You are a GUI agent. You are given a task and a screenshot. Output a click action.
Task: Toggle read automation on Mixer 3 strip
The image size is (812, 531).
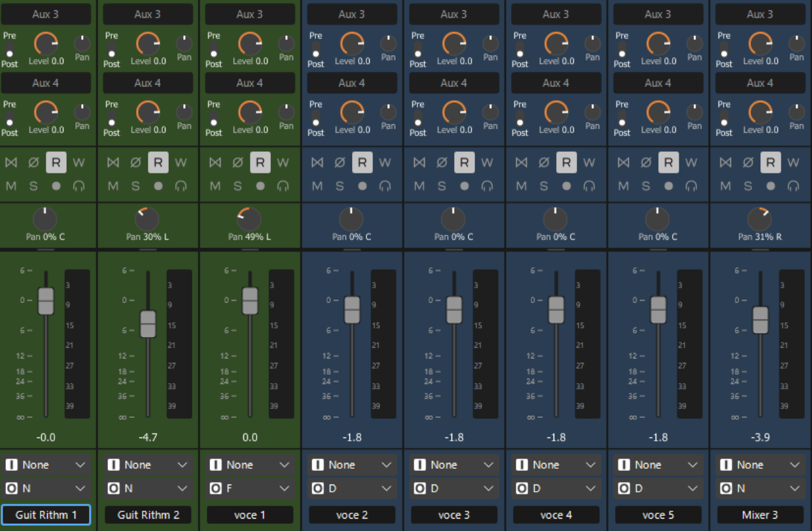[x=770, y=162]
